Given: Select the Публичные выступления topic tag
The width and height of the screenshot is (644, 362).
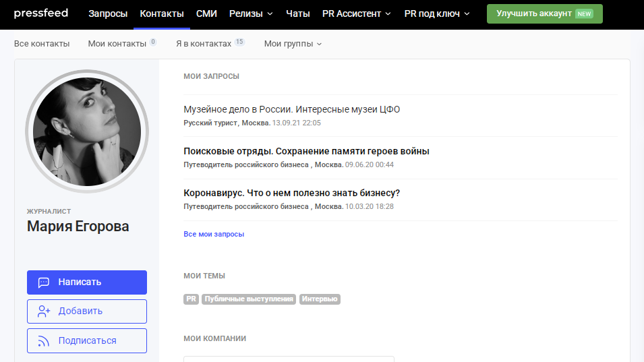Looking at the screenshot, I should click(249, 299).
